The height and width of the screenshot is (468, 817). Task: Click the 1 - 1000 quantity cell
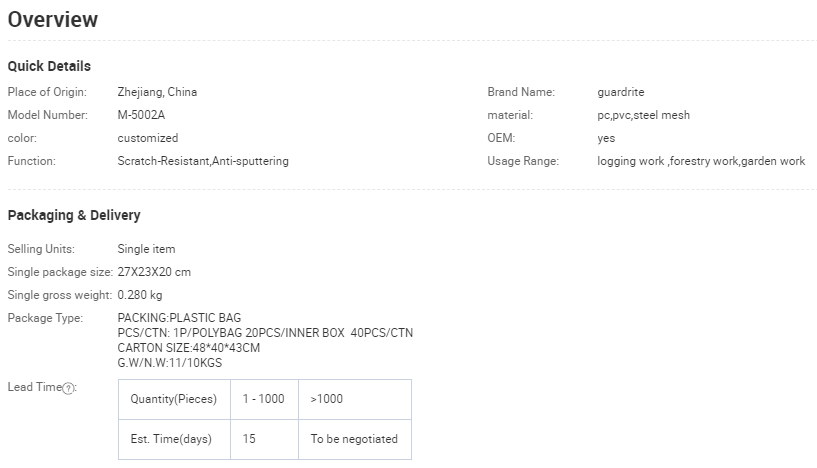(x=264, y=399)
